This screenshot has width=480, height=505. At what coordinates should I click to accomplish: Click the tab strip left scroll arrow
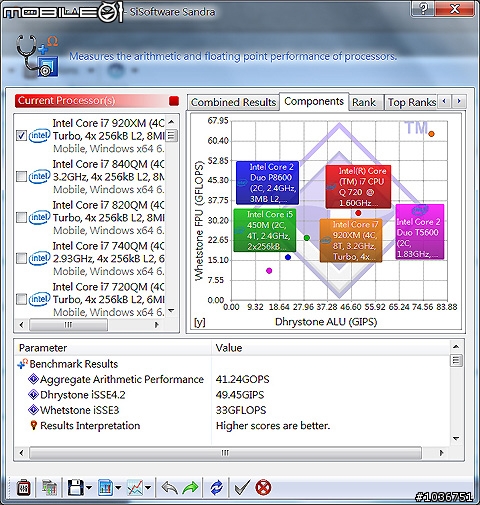tap(444, 101)
